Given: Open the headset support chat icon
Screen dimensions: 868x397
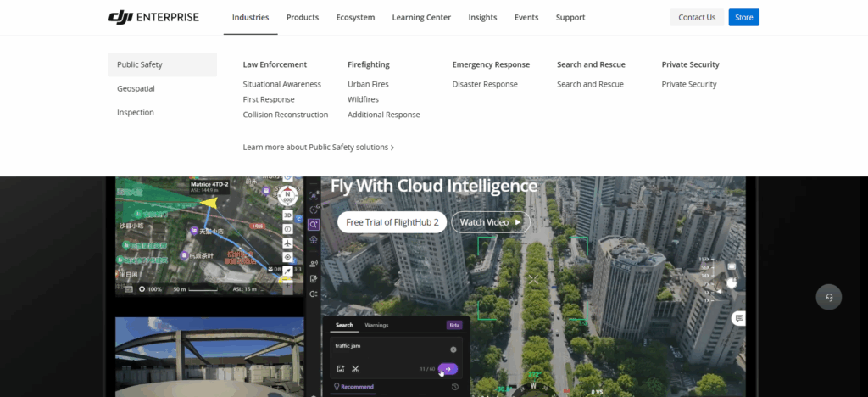Looking at the screenshot, I should [828, 297].
